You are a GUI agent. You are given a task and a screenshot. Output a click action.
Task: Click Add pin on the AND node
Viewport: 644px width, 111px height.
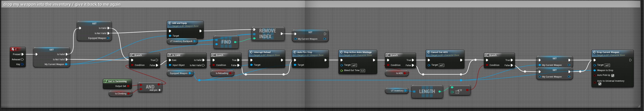[159, 90]
